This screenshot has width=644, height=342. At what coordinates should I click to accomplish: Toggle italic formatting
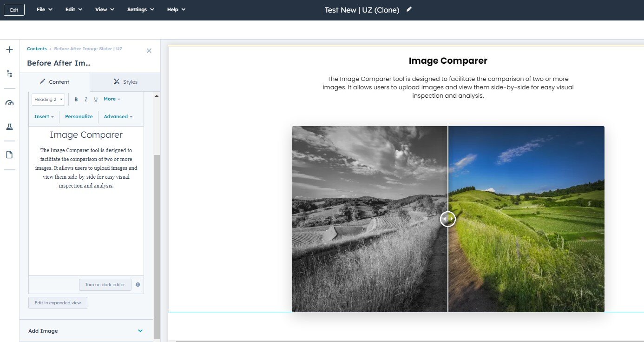(x=86, y=100)
